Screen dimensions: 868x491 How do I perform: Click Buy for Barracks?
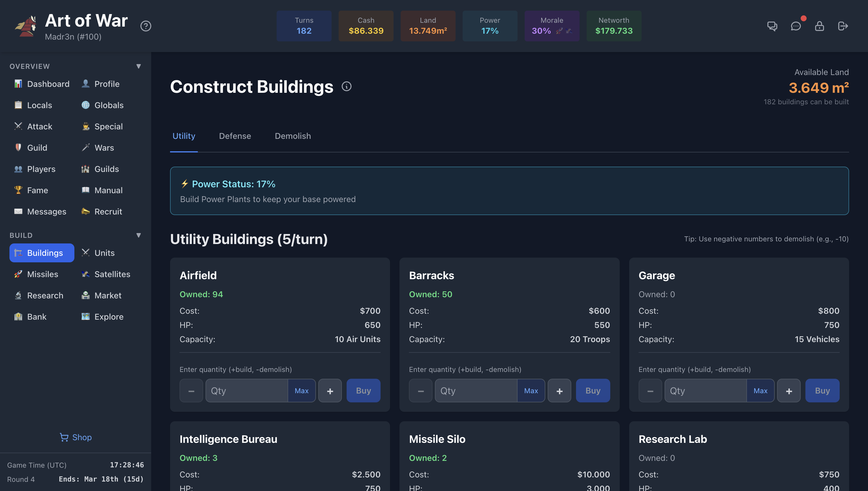coord(593,391)
